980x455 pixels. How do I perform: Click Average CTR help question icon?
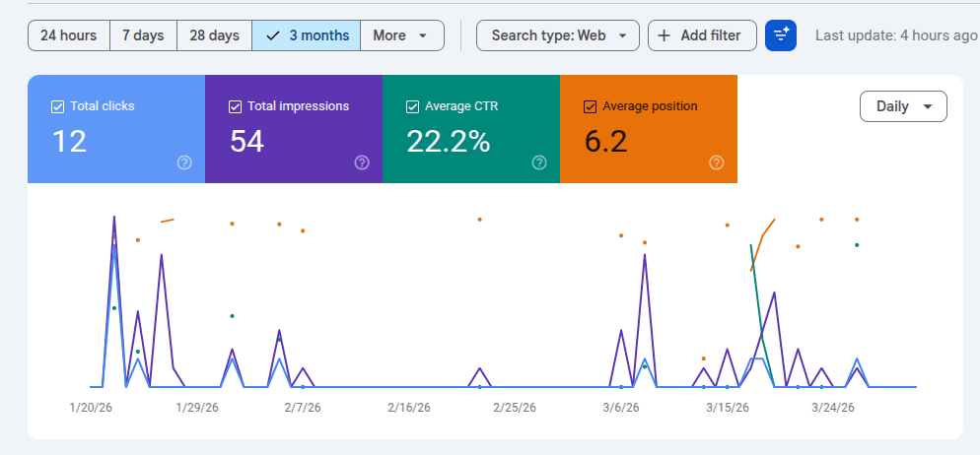coord(539,162)
